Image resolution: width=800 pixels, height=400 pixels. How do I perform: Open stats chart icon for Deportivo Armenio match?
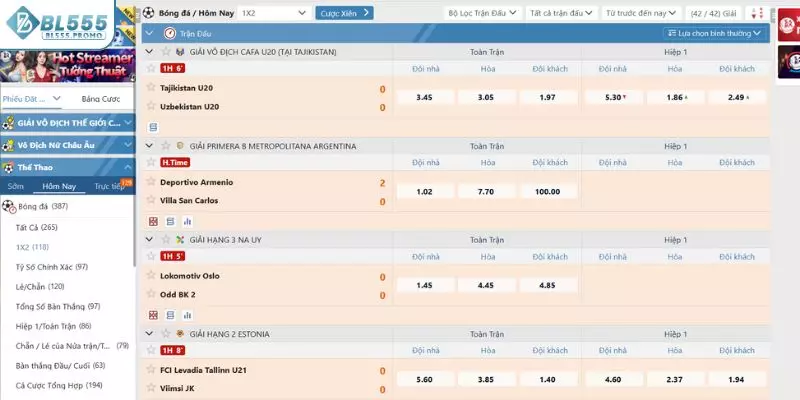tap(186, 221)
